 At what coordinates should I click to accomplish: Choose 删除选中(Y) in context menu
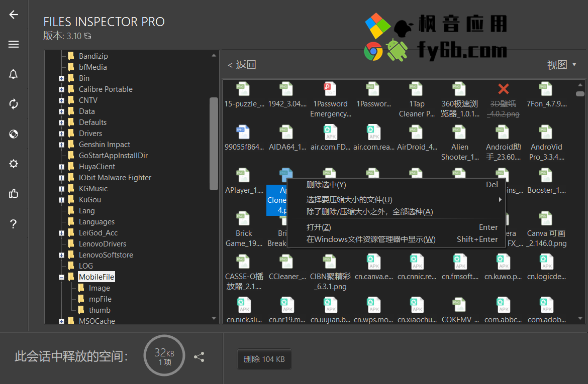[x=396, y=185]
